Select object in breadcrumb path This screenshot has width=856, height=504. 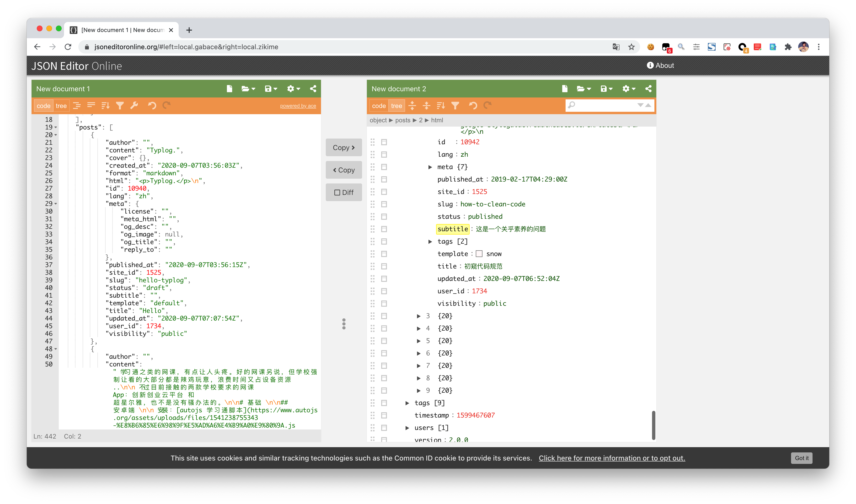coord(378,120)
